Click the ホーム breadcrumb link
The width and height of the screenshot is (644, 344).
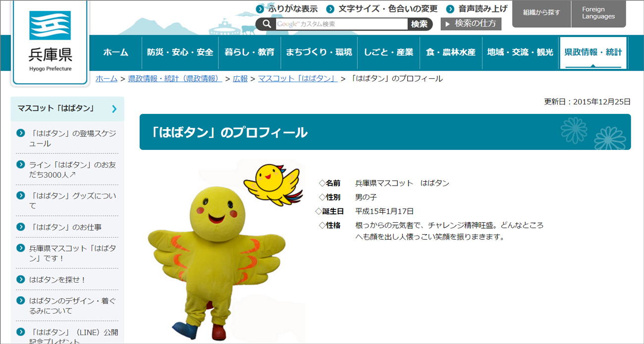pos(107,79)
